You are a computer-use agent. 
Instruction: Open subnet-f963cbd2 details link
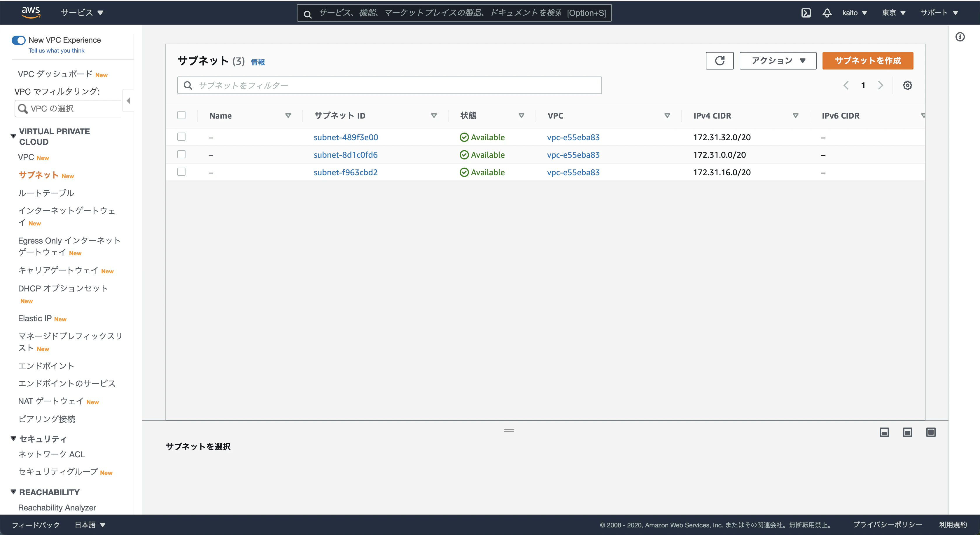(x=345, y=172)
